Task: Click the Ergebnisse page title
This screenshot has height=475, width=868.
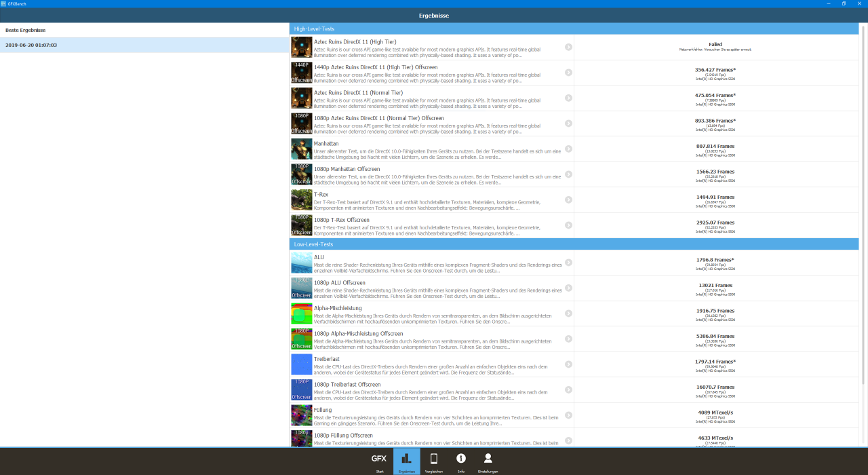Action: [x=434, y=15]
